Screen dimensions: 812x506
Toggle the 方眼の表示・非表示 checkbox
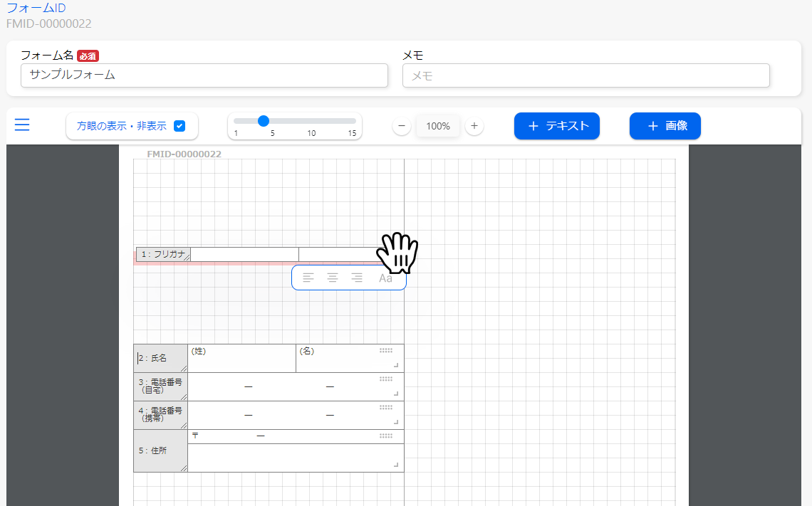[179, 126]
